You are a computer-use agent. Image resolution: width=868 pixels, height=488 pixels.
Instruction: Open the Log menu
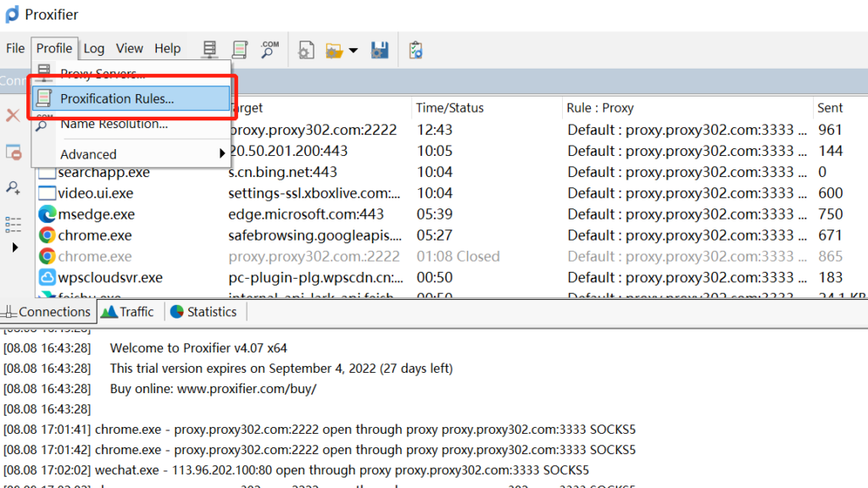pyautogui.click(x=94, y=48)
